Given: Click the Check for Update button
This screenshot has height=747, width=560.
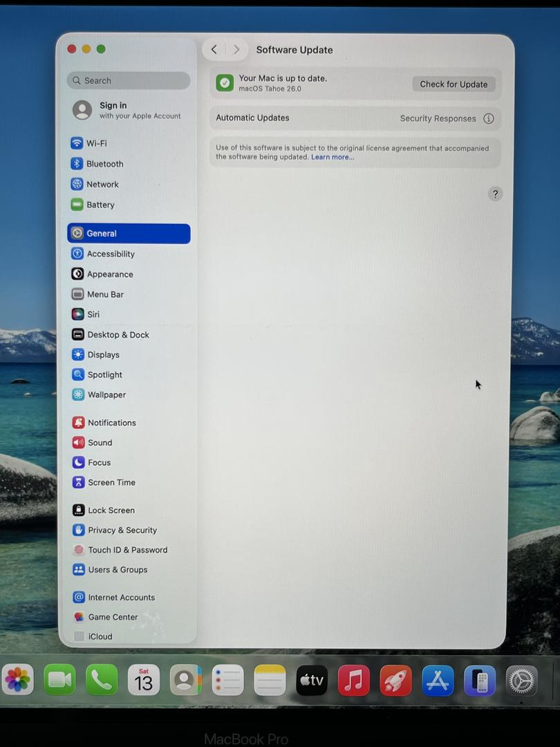Looking at the screenshot, I should (x=454, y=84).
